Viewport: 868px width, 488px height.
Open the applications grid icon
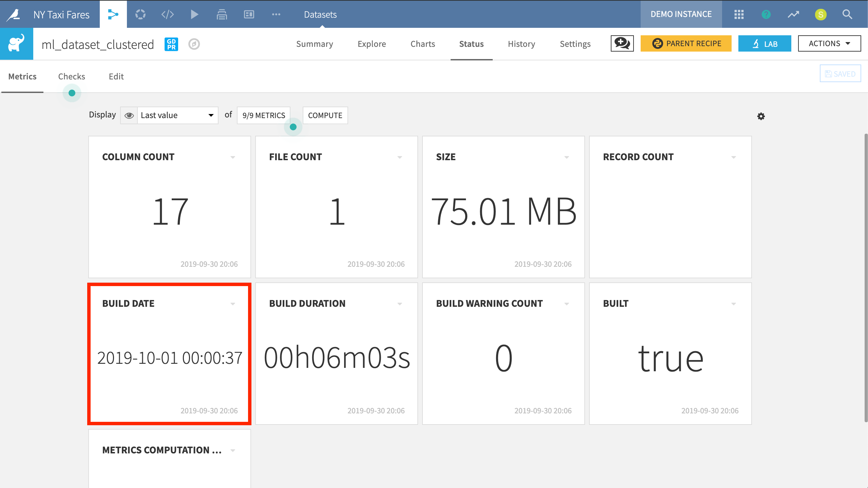739,14
